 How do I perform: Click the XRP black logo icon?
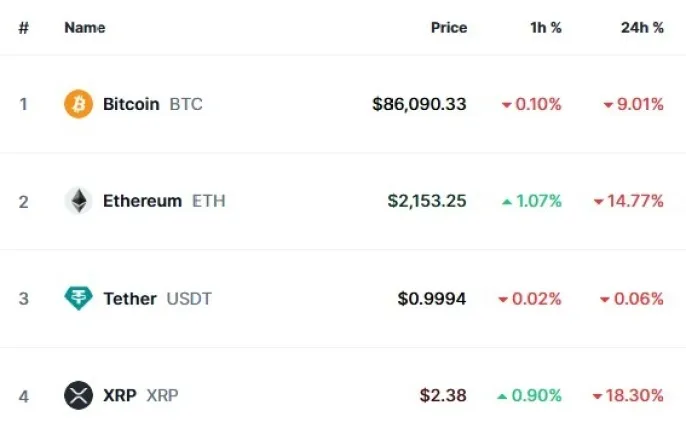coord(78,395)
